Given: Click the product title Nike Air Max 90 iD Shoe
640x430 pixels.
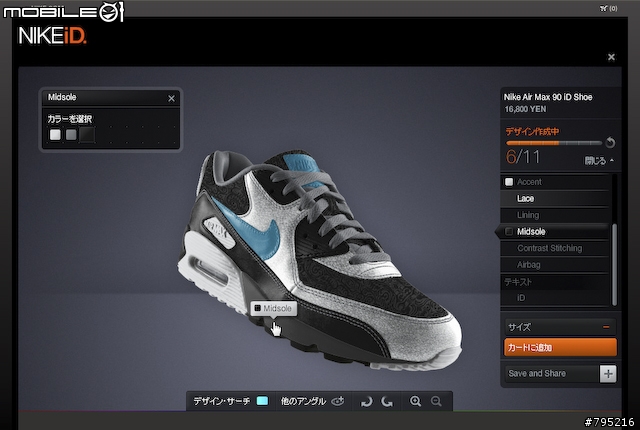Looking at the screenshot, I should click(548, 97).
